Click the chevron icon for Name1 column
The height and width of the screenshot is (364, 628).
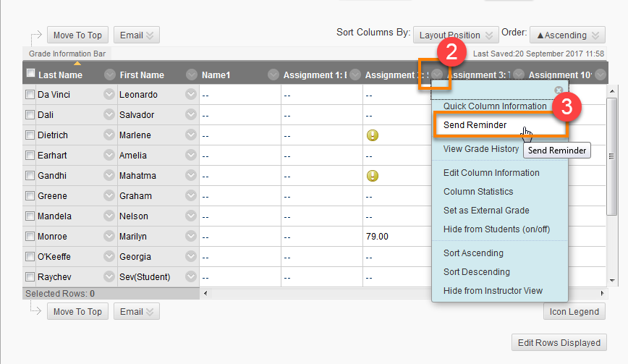point(273,75)
